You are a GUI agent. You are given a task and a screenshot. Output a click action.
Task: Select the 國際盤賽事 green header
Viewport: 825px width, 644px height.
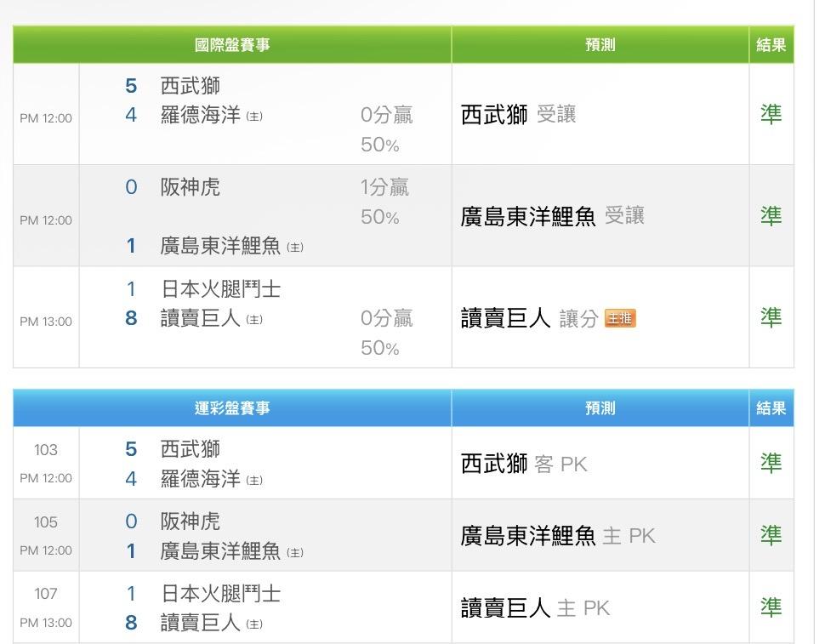coord(232,45)
